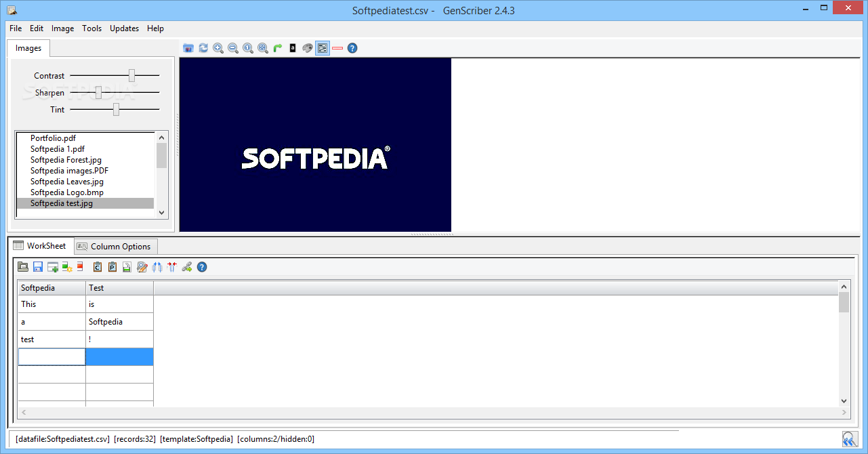This screenshot has height=454, width=868.
Task: Select the cell containing 'is'
Action: (120, 304)
